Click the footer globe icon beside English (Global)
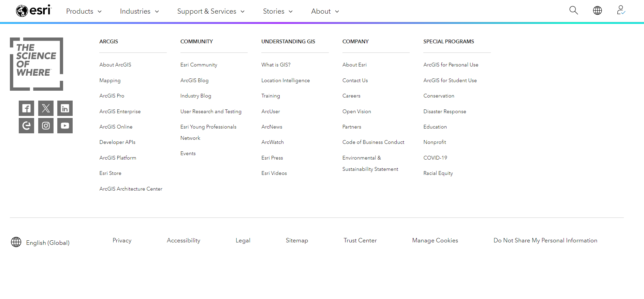644x299 pixels. (x=16, y=242)
